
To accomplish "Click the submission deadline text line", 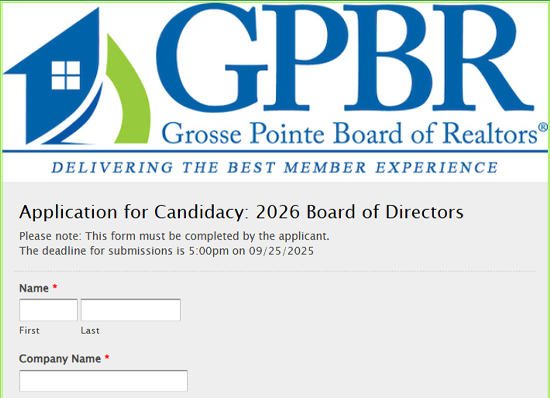I will click(x=167, y=251).
